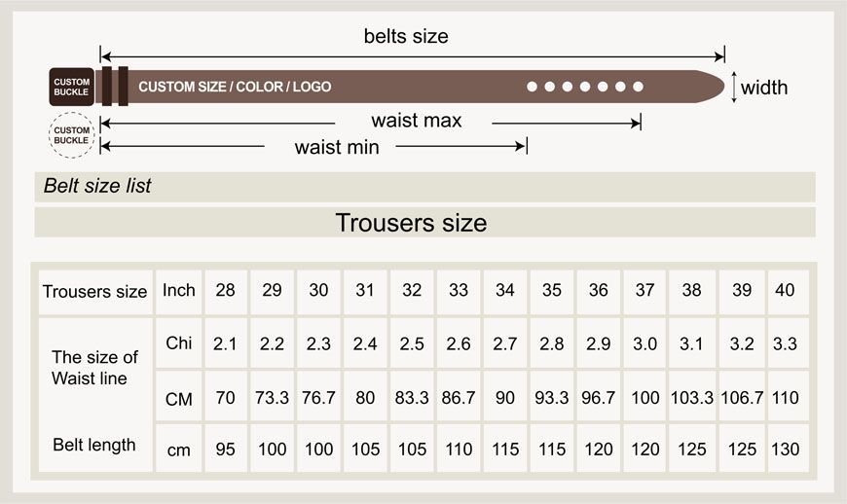The width and height of the screenshot is (847, 504).
Task: Select the waist CM value 103.3 cell
Action: tap(692, 397)
